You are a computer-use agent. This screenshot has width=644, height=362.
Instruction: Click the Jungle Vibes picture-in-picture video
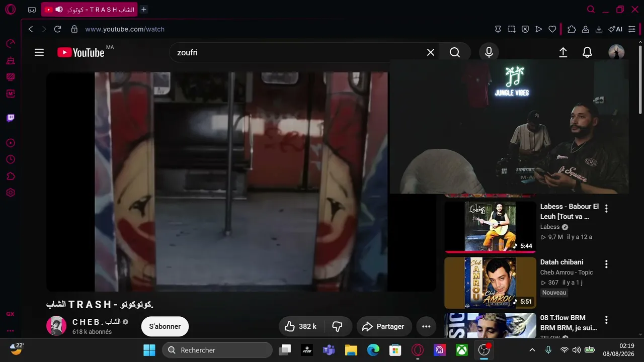(509, 126)
